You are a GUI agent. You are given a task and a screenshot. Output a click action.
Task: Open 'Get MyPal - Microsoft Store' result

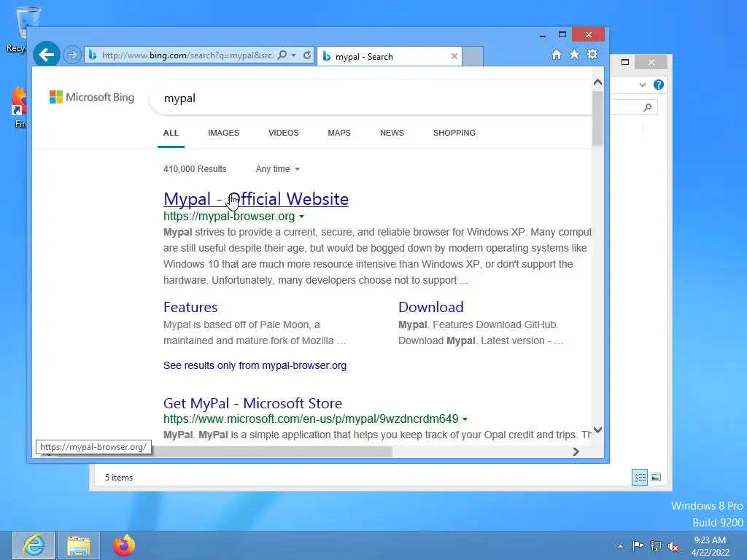(x=252, y=403)
